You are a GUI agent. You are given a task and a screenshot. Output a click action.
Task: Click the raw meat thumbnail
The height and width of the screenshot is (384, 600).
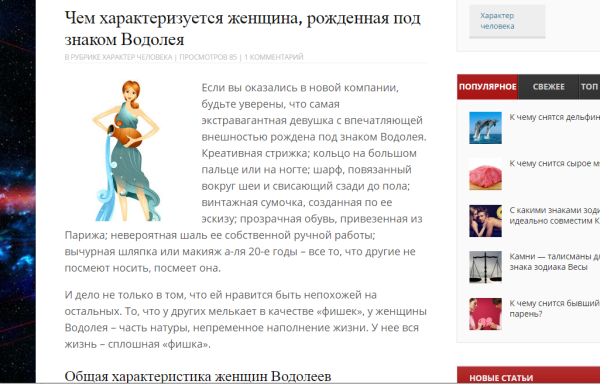coord(485,174)
